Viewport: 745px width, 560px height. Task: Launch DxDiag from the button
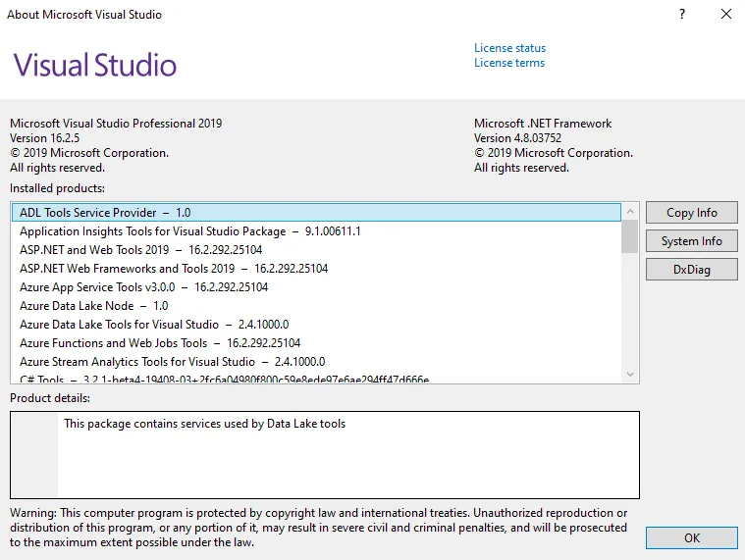(x=691, y=270)
